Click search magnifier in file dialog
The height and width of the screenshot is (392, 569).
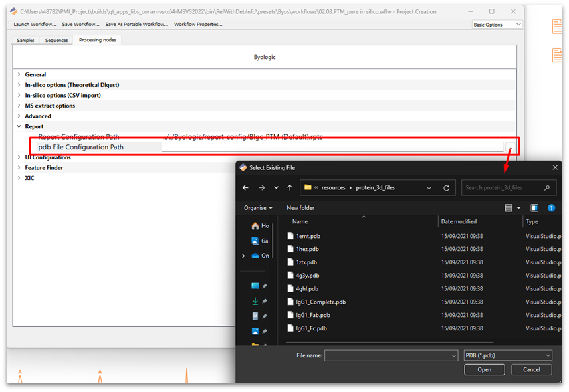pyautogui.click(x=547, y=187)
